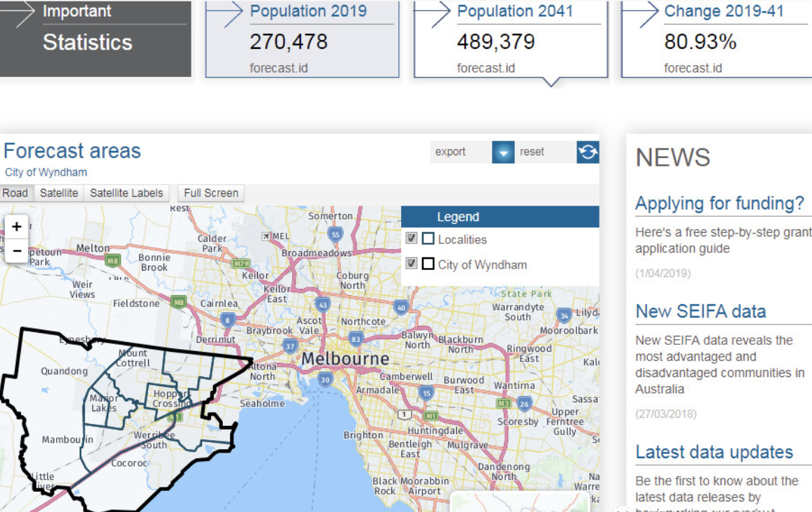The width and height of the screenshot is (812, 512).
Task: Select Satellite Labels map view
Action: [126, 193]
